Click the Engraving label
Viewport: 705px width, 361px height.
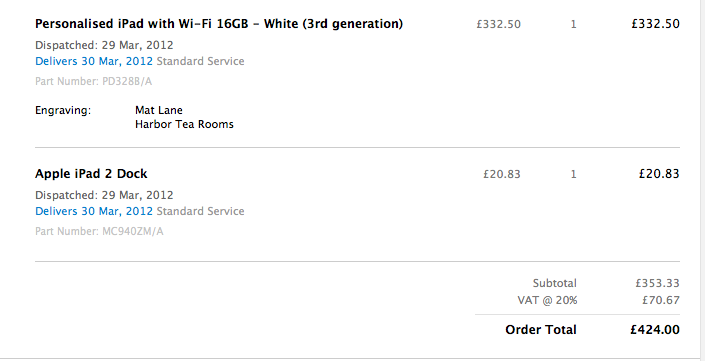[63, 111]
